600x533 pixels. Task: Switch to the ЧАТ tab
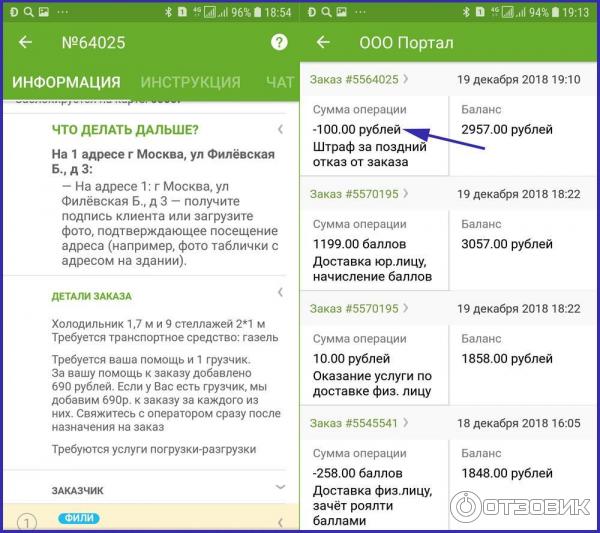click(280, 82)
